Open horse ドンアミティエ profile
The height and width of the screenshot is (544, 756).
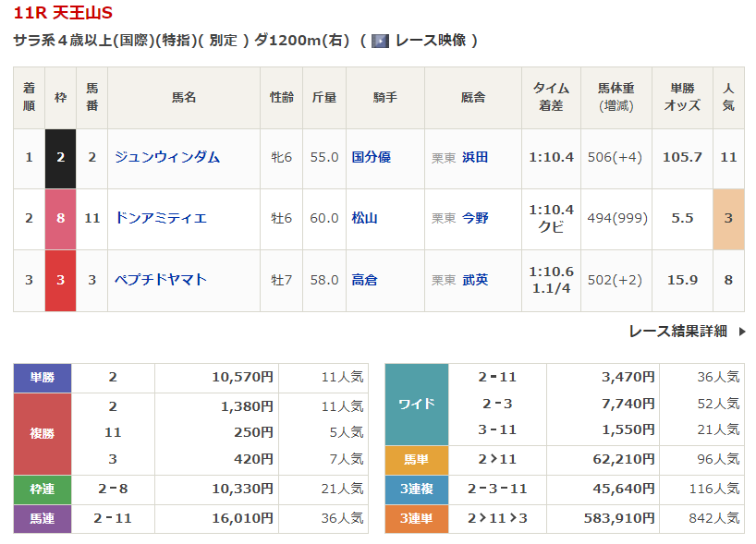pyautogui.click(x=161, y=218)
